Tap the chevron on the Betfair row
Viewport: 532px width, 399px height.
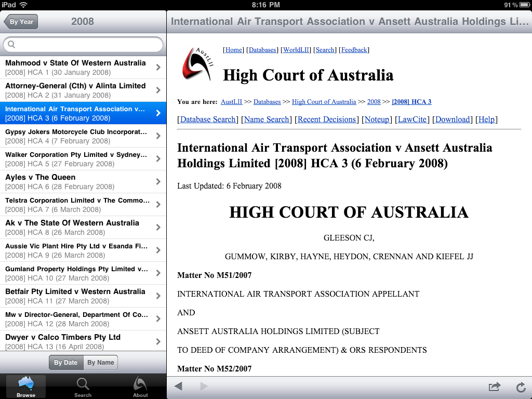pos(158,296)
